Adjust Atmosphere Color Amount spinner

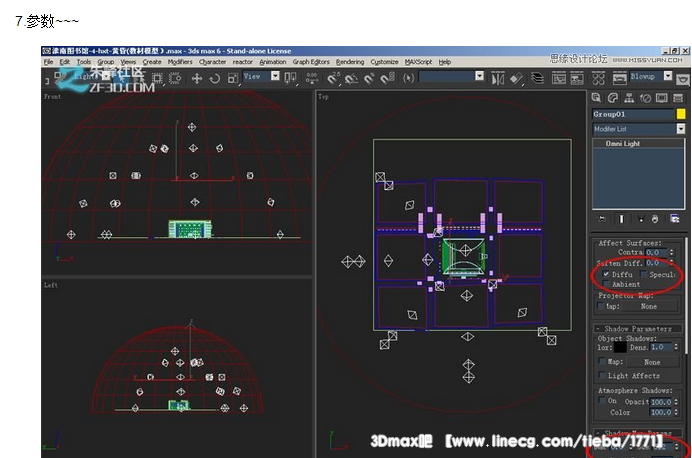click(x=675, y=412)
